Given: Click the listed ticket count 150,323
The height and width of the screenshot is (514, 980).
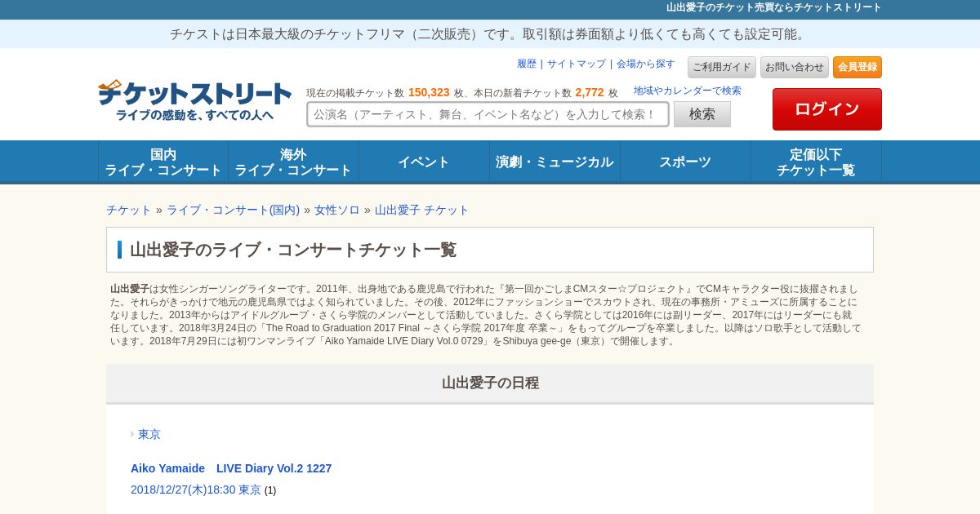Looking at the screenshot, I should point(429,92).
